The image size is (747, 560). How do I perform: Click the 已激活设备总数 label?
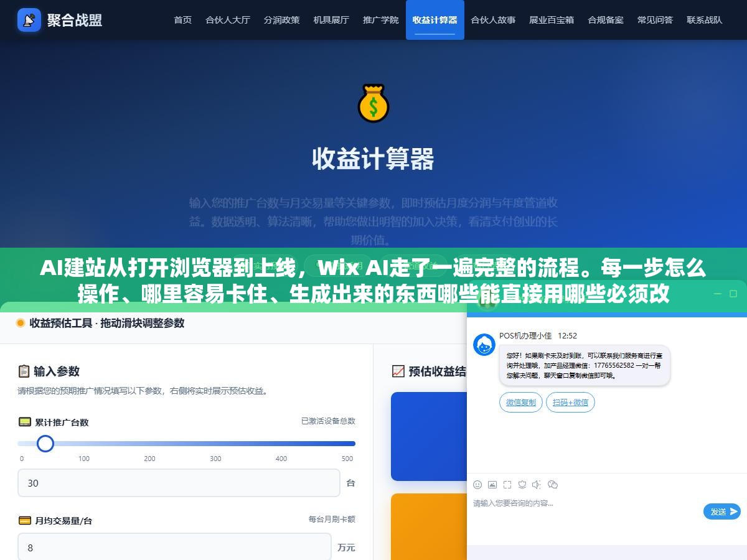328,421
